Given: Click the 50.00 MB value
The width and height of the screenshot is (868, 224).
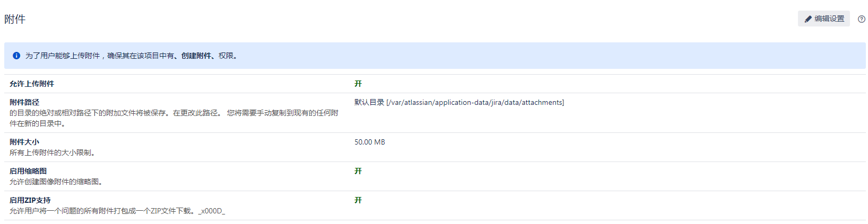Looking at the screenshot, I should tap(370, 142).
